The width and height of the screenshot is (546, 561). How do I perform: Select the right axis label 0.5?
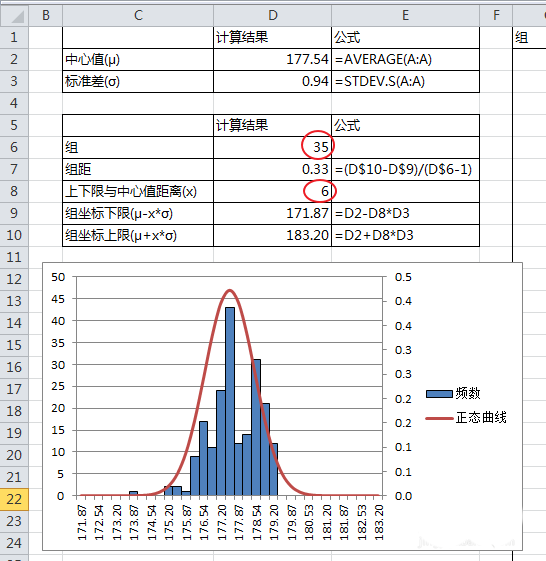click(x=403, y=277)
